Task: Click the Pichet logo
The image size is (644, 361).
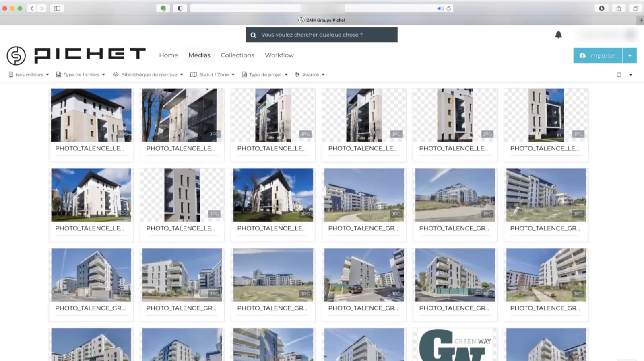Action: [x=76, y=55]
